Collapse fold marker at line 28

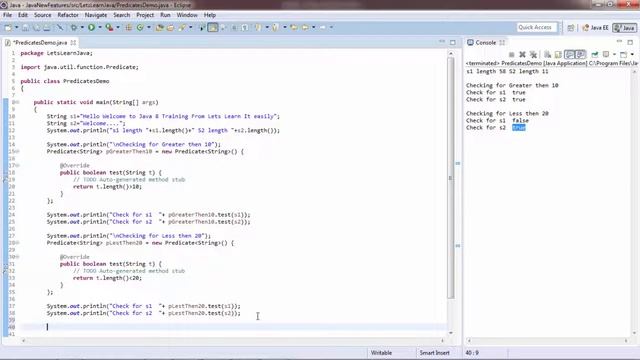pos(17,243)
